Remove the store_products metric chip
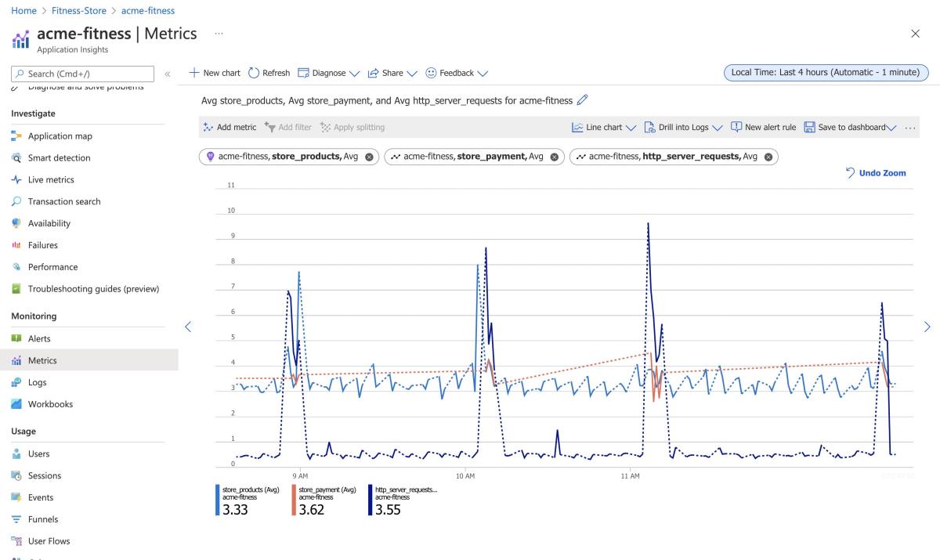 coord(369,157)
